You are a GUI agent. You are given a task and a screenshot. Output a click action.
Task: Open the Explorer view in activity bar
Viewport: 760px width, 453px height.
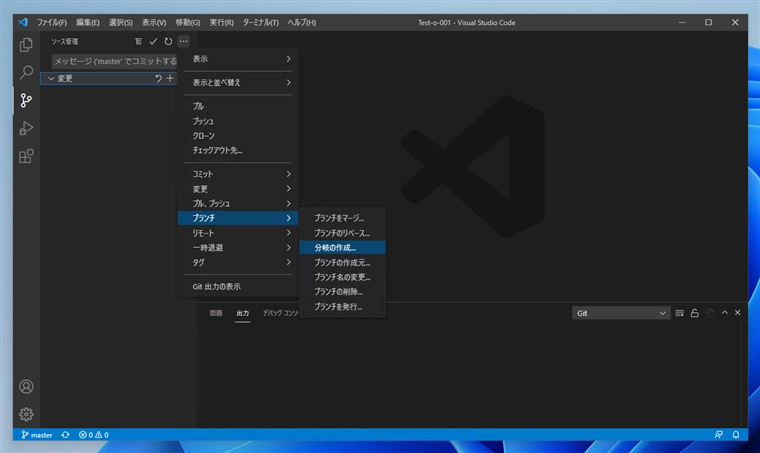coord(26,45)
